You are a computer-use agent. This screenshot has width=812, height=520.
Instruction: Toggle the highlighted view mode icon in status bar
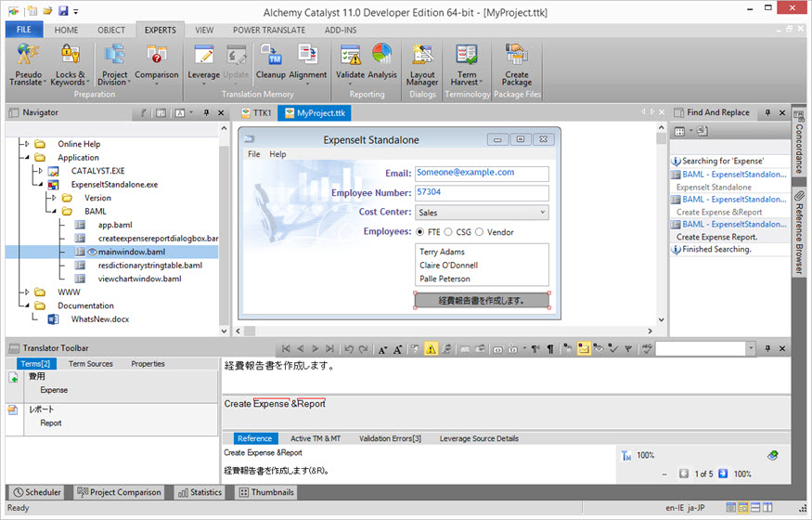click(743, 508)
